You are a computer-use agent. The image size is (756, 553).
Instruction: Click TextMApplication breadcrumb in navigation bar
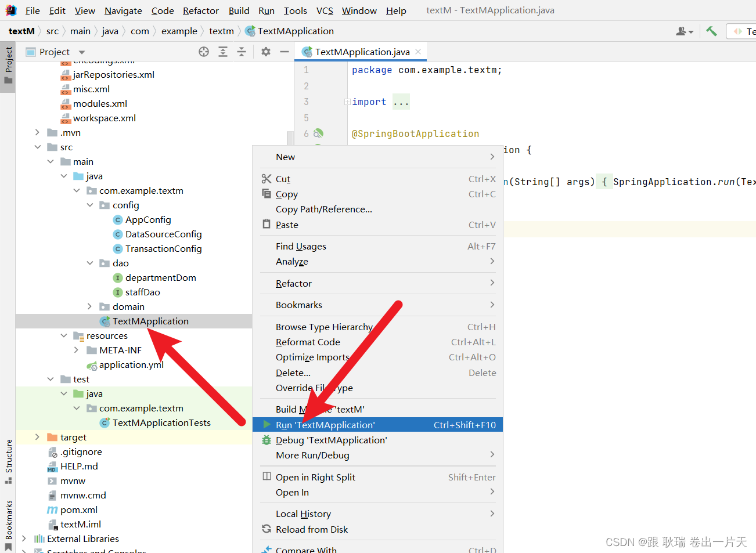click(x=289, y=31)
